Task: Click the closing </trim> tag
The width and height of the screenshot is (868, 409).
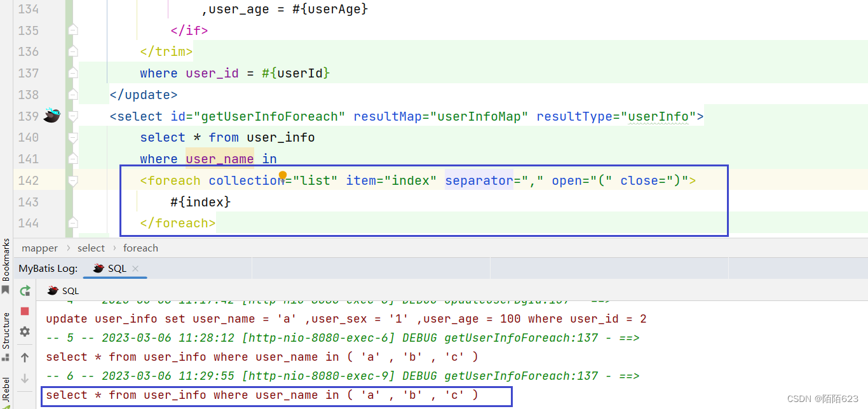Action: pyautogui.click(x=166, y=51)
